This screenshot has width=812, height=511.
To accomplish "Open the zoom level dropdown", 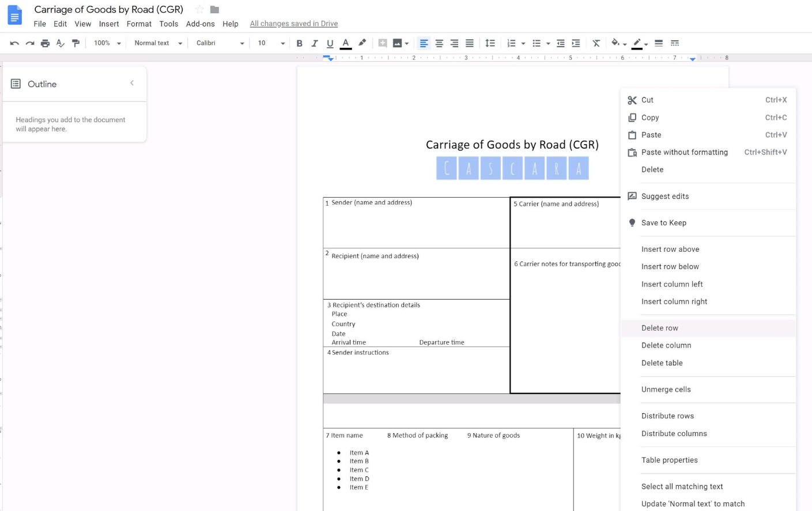I will point(107,43).
